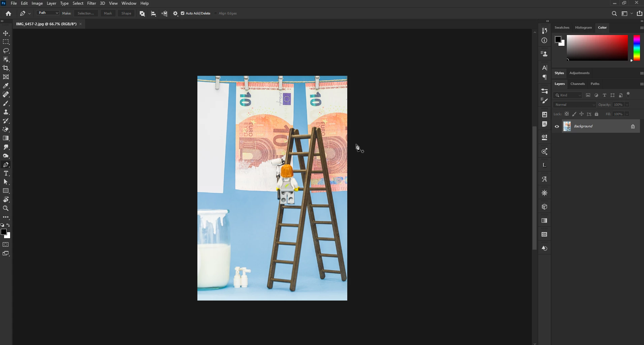Image resolution: width=644 pixels, height=345 pixels.
Task: Select the Move tool
Action: coord(6,33)
